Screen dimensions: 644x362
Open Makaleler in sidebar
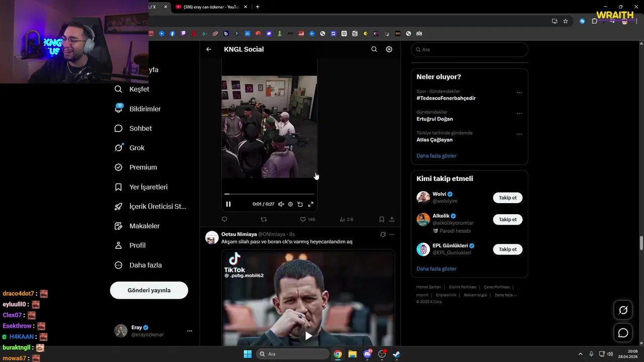pyautogui.click(x=137, y=226)
